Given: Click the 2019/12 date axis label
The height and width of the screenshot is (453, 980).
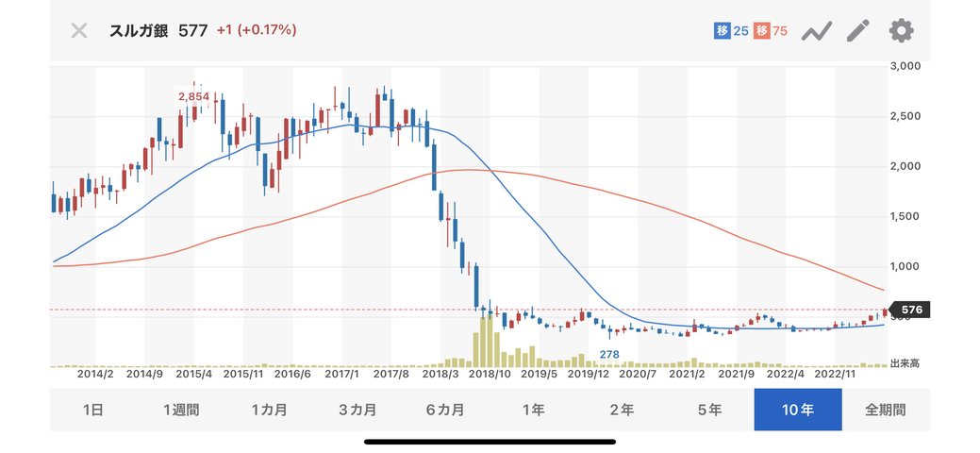Looking at the screenshot, I should pyautogui.click(x=589, y=374).
